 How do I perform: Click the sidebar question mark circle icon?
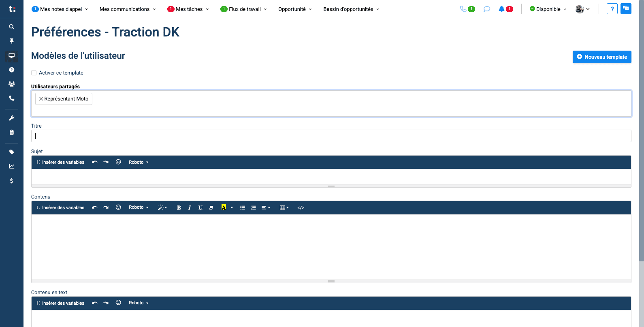coord(12,70)
